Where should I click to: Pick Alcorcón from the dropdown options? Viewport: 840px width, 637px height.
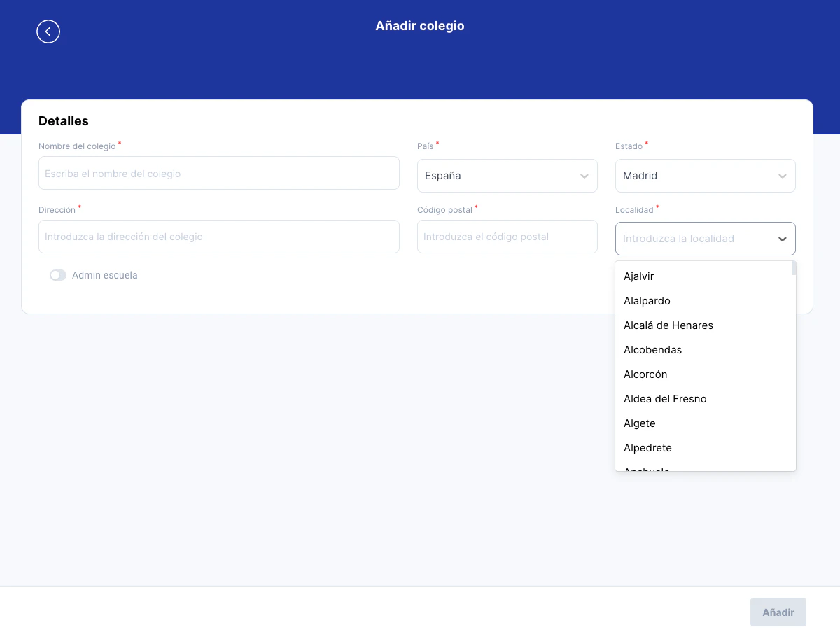pos(645,374)
